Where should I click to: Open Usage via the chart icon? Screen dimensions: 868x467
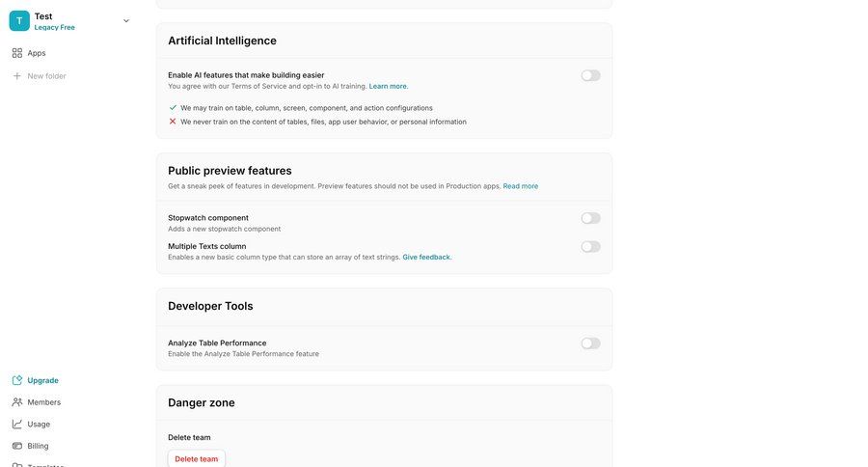(x=17, y=425)
